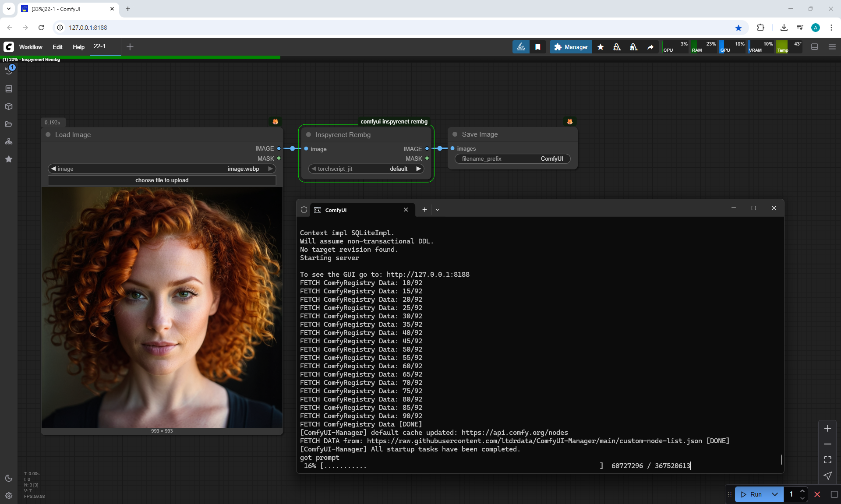Collapse the Inspyrenet Rembg node dot
841x504 pixels.
(308, 135)
